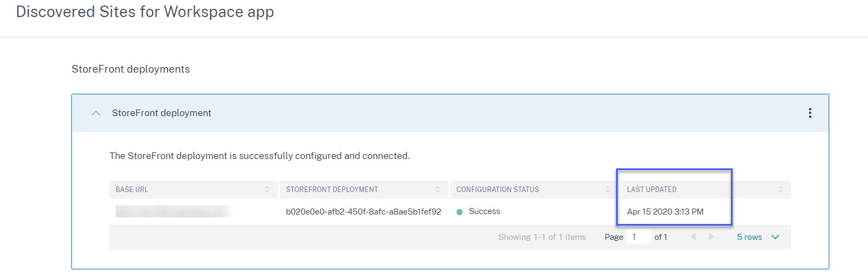Go to the next page arrow
This screenshot has height=274, width=868.
point(711,237)
